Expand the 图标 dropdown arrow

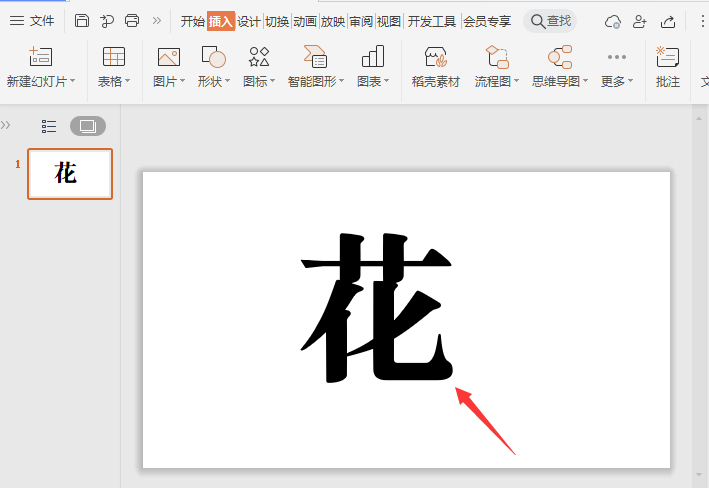(x=272, y=81)
